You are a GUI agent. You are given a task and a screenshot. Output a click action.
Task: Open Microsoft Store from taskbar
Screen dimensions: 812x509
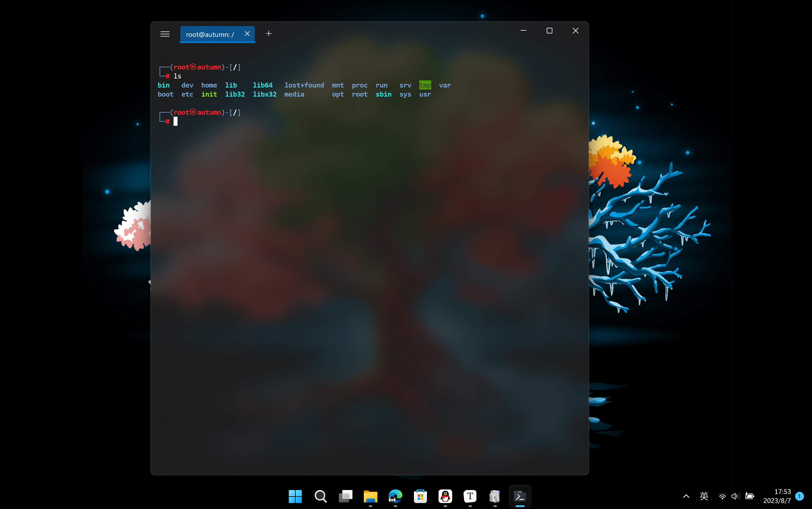pyautogui.click(x=420, y=496)
